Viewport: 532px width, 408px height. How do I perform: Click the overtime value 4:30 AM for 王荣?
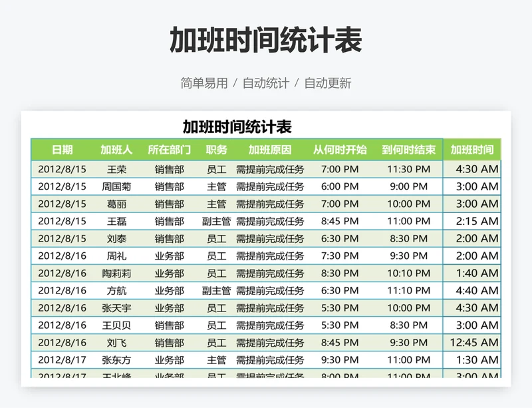pos(477,169)
